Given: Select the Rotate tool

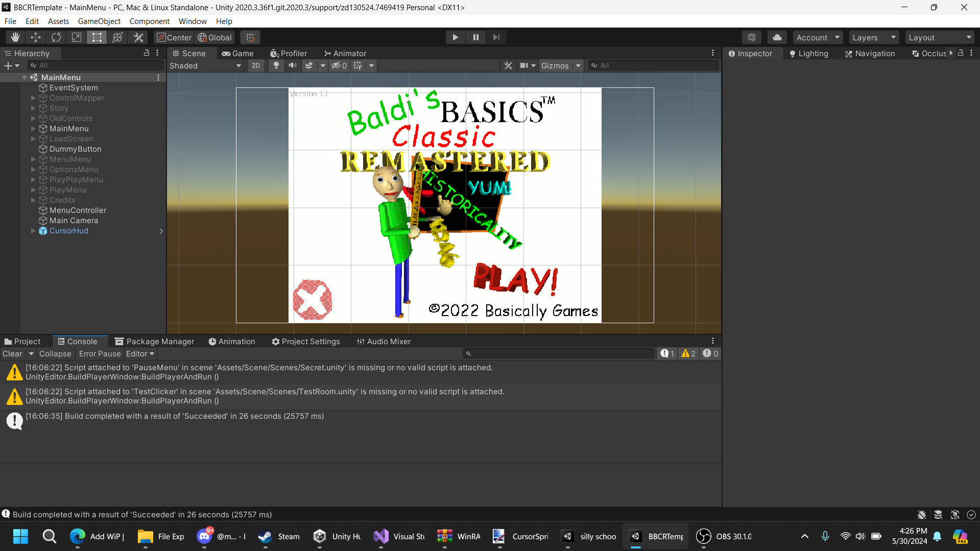Looking at the screenshot, I should (56, 37).
